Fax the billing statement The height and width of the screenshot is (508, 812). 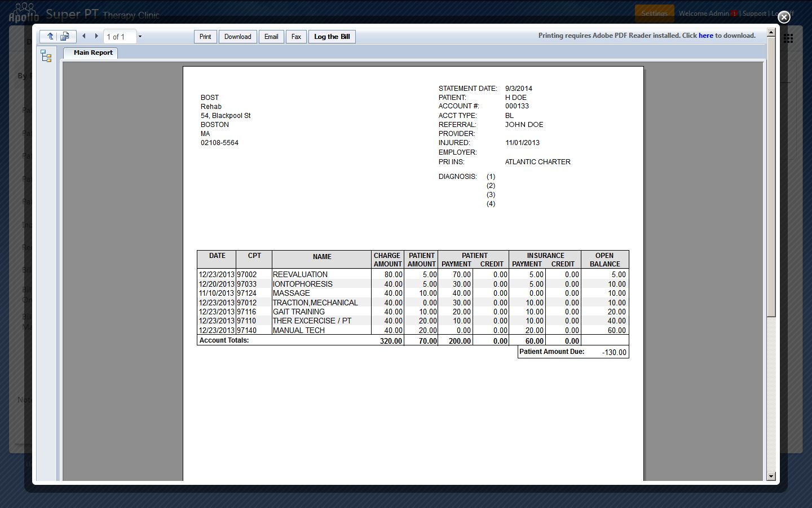[x=296, y=37]
